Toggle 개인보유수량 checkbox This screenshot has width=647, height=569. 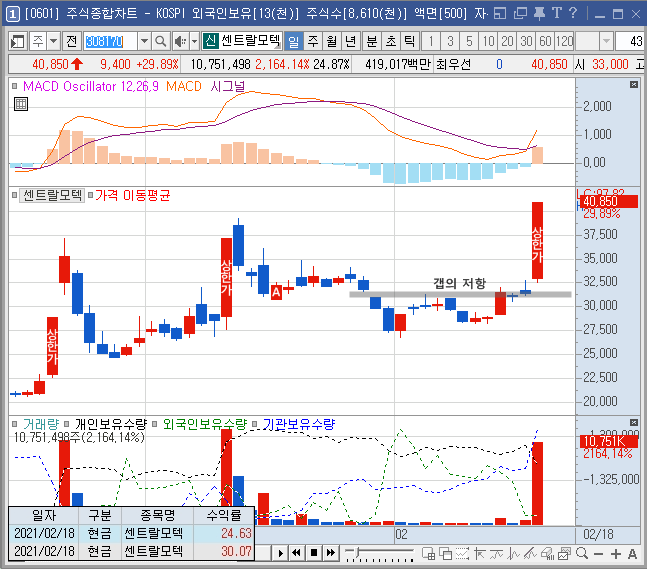tap(66, 424)
